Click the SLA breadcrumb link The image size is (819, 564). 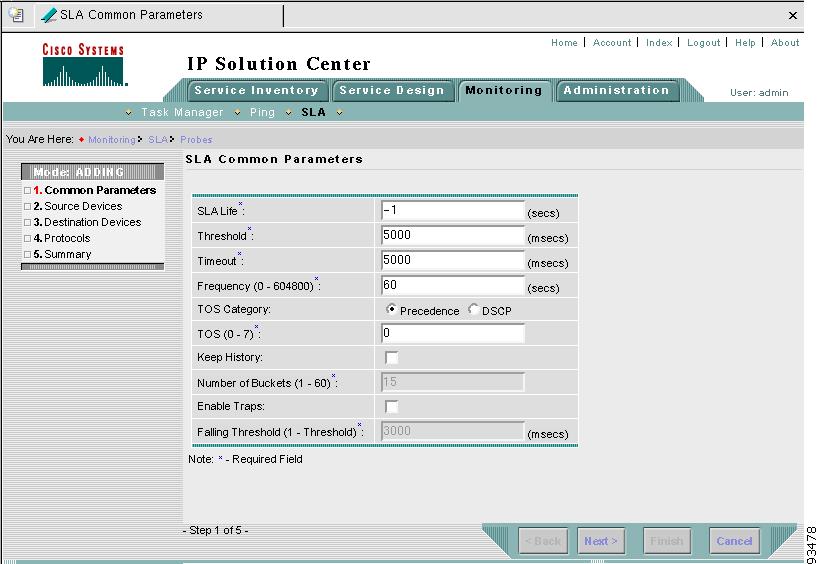point(158,140)
